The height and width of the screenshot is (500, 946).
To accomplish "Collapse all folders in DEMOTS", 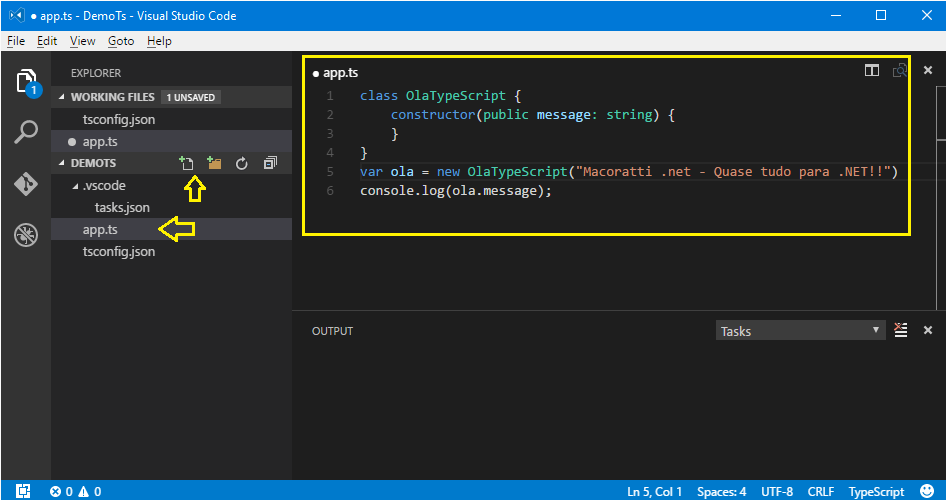I will 270,163.
